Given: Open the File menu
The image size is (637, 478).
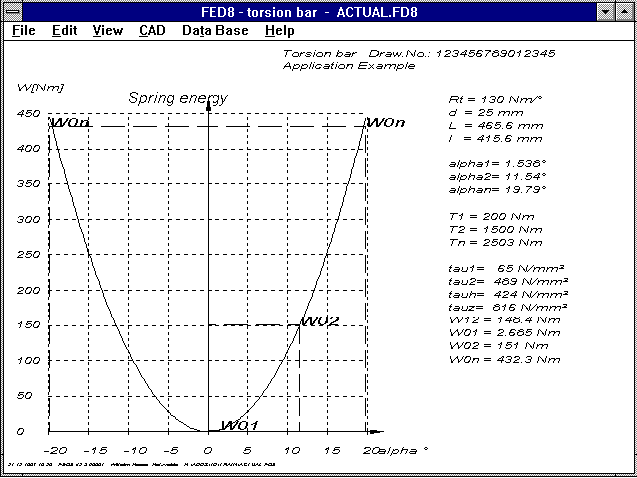Looking at the screenshot, I should 23,30.
